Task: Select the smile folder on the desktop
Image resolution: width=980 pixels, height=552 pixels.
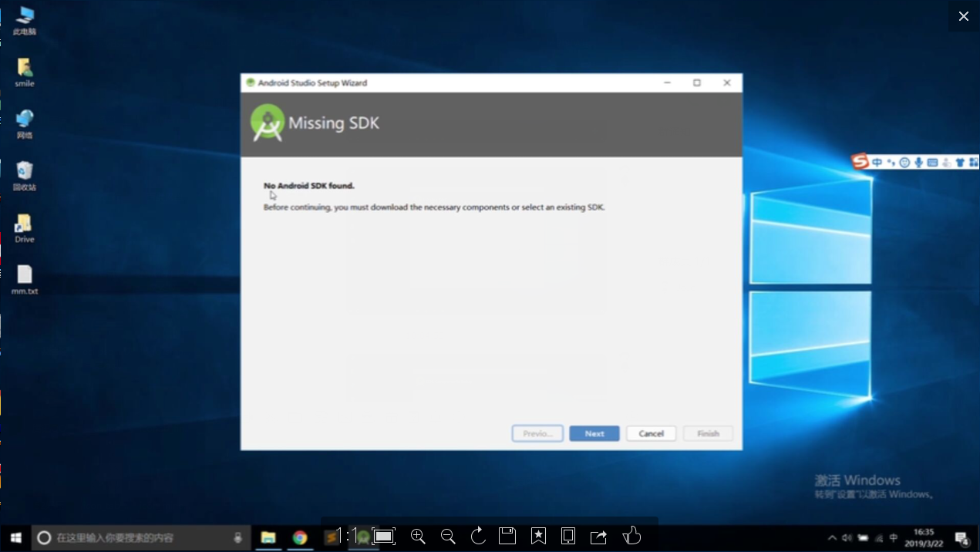Action: click(25, 72)
